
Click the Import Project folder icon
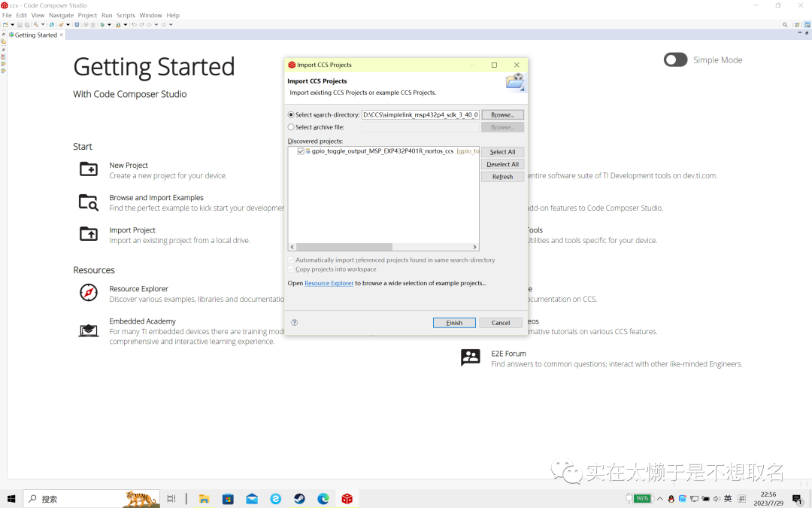point(89,234)
